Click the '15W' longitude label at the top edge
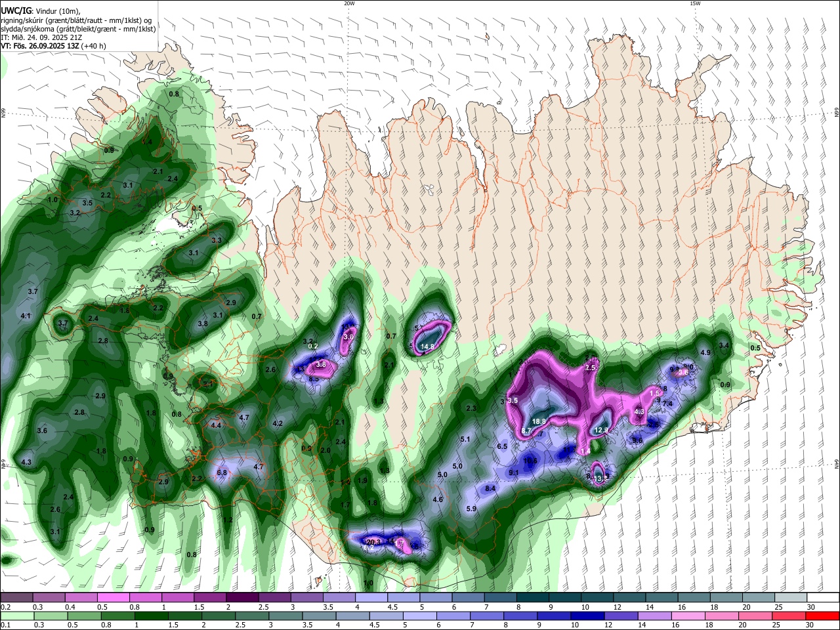Image resolution: width=840 pixels, height=630 pixels. pos(695,3)
